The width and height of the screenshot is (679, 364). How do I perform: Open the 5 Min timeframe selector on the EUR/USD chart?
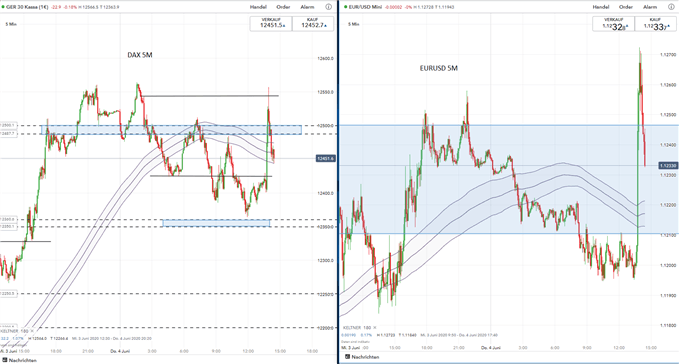tap(353, 24)
